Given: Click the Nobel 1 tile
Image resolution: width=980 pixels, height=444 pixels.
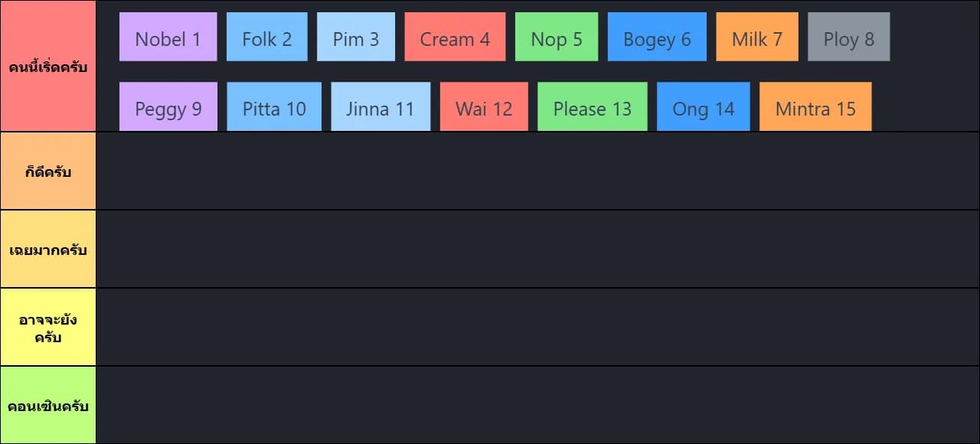Looking at the screenshot, I should pyautogui.click(x=168, y=37).
